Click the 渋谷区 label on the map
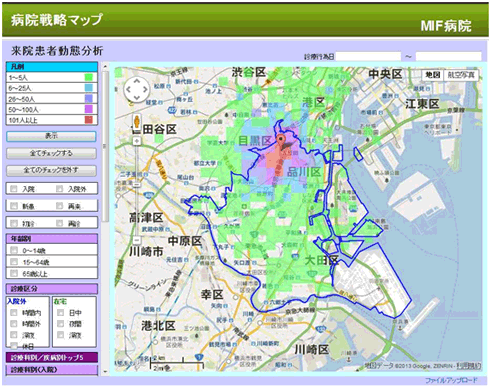 tap(249, 72)
